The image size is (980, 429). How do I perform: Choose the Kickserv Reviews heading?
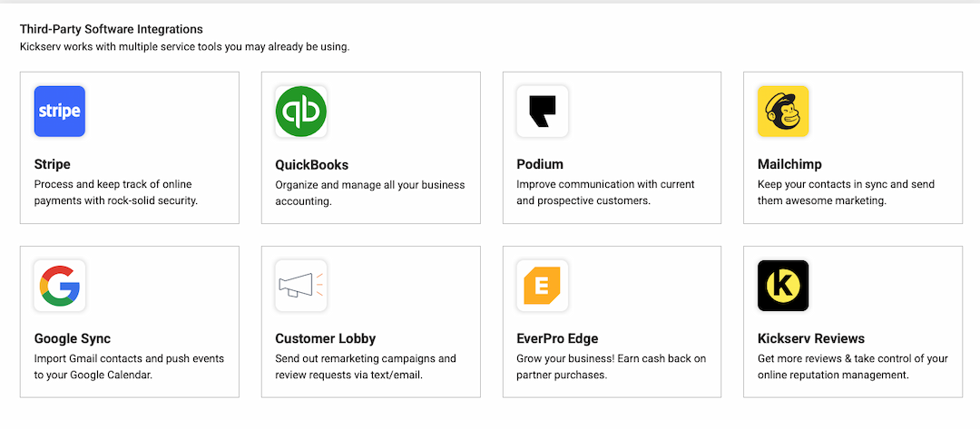click(x=811, y=338)
